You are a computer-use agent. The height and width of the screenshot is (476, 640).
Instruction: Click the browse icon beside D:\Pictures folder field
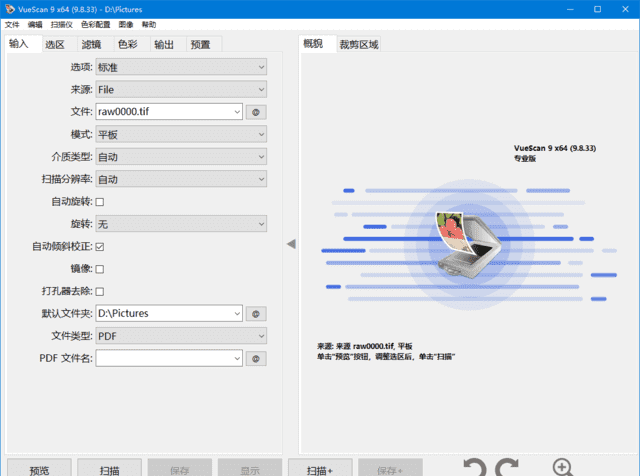[256, 314]
